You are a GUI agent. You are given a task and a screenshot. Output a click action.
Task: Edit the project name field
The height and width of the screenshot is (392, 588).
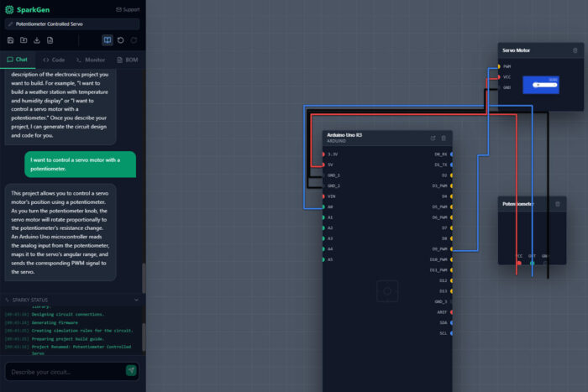[72, 24]
